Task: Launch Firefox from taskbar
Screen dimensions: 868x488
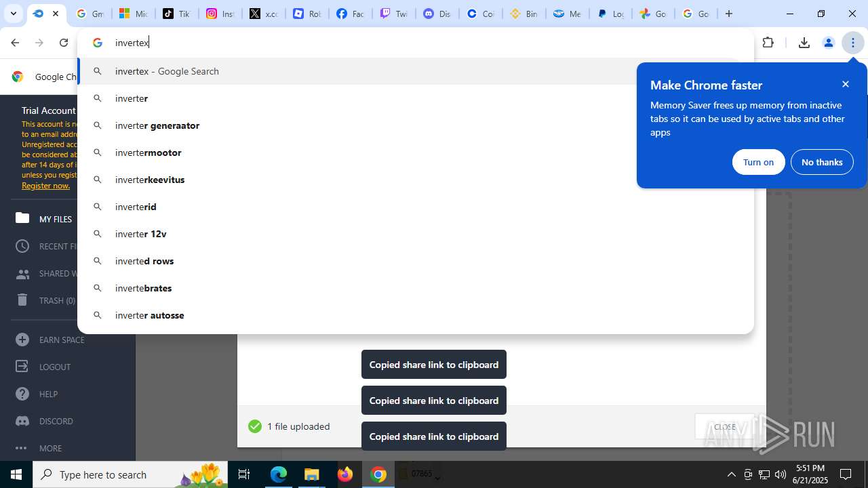Action: pyautogui.click(x=345, y=474)
